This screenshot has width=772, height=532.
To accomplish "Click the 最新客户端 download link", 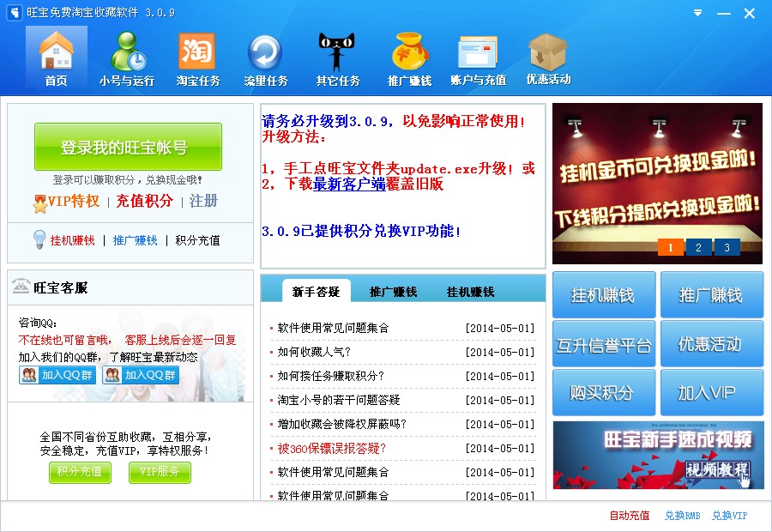I will click(348, 184).
